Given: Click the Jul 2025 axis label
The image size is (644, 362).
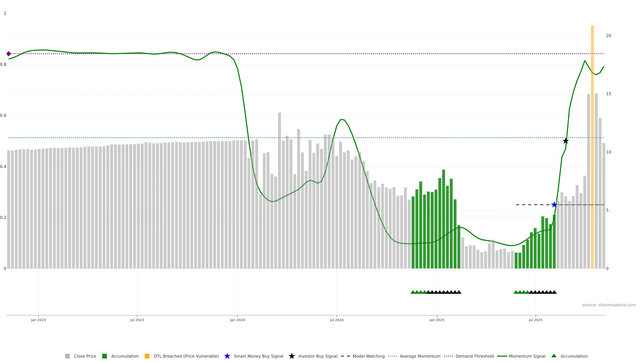Looking at the screenshot, I should (535, 320).
